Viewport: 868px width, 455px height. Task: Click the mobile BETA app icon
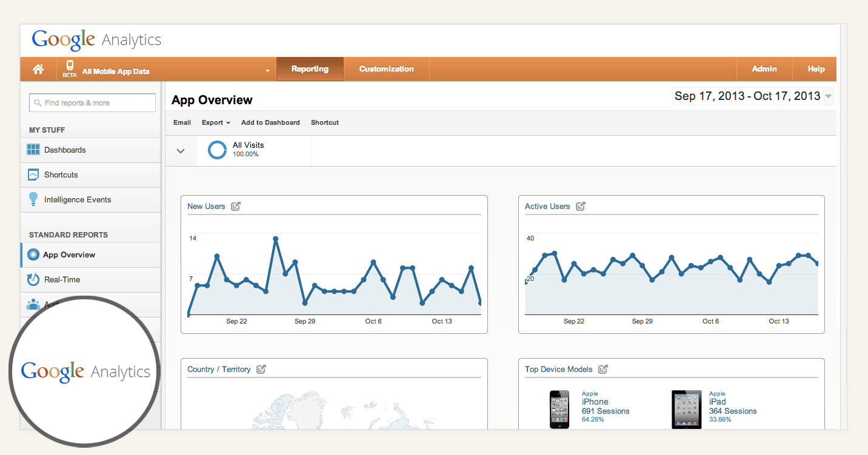click(x=70, y=68)
